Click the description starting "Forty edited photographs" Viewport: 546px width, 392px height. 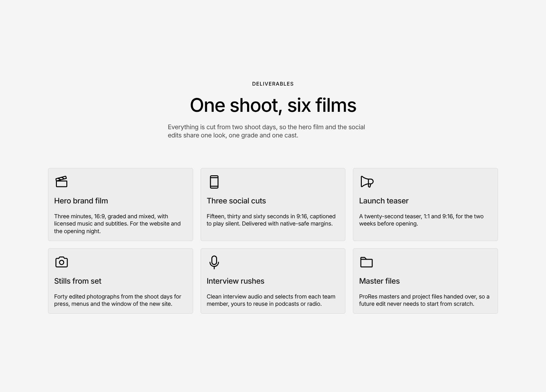coord(118,300)
